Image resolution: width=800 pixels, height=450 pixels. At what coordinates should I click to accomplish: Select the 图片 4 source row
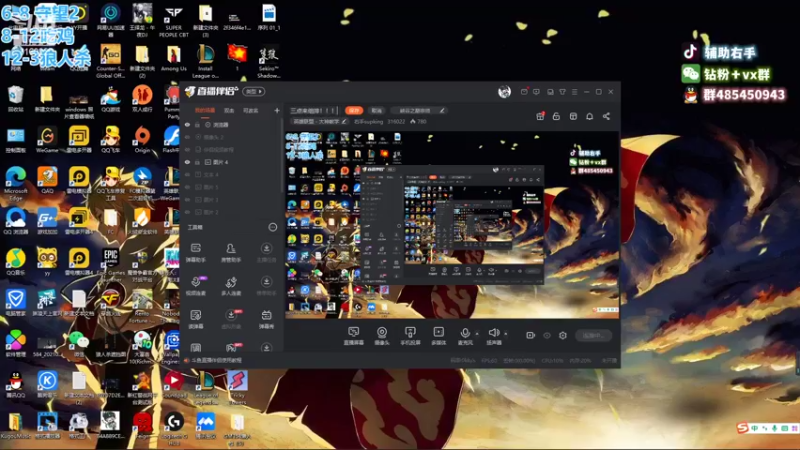tap(232, 162)
